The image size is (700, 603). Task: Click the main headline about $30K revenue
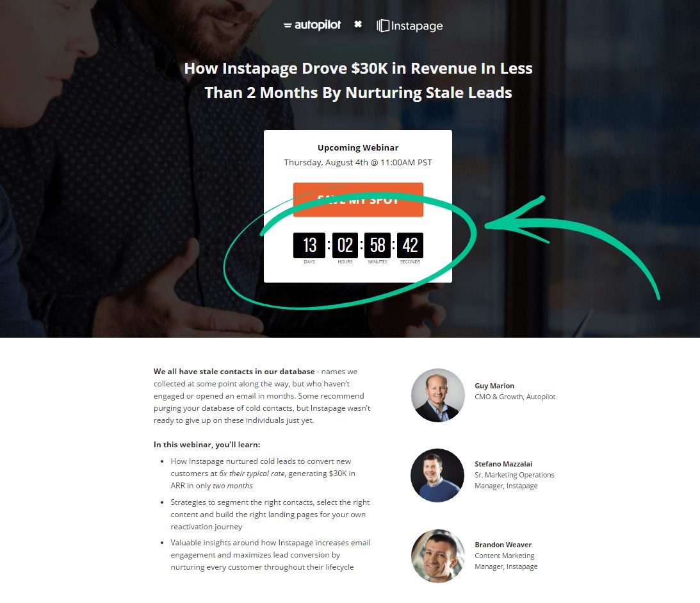click(x=358, y=80)
